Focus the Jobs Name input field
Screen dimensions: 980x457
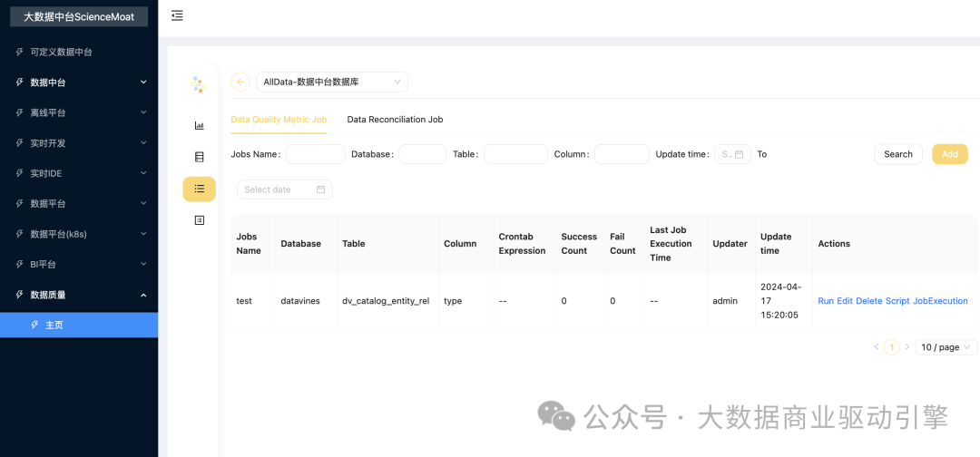[315, 154]
